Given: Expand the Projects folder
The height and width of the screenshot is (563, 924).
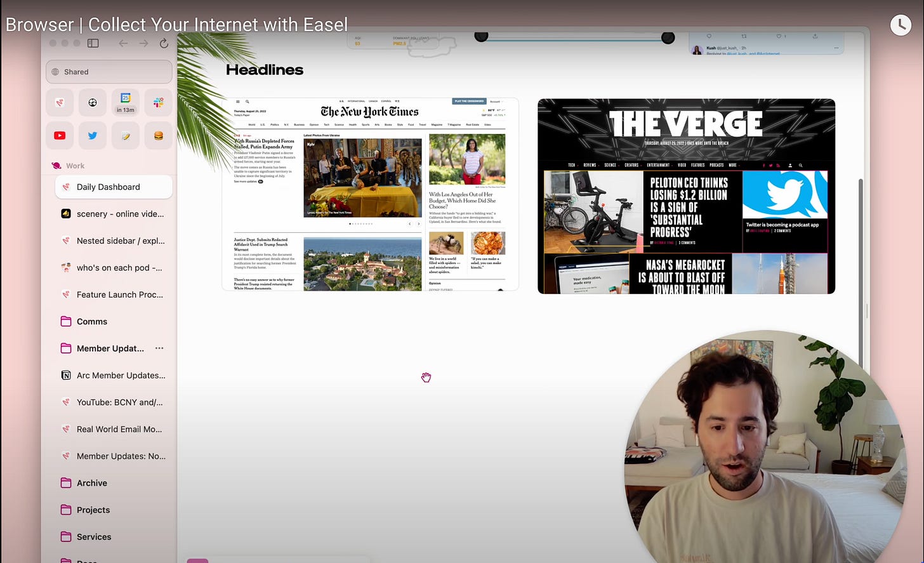Looking at the screenshot, I should [x=114, y=510].
